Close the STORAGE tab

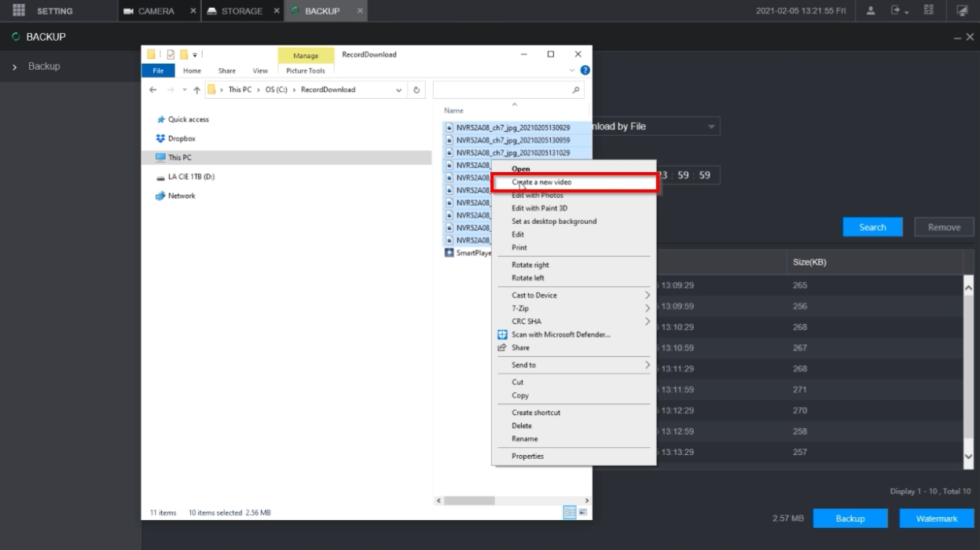click(277, 11)
